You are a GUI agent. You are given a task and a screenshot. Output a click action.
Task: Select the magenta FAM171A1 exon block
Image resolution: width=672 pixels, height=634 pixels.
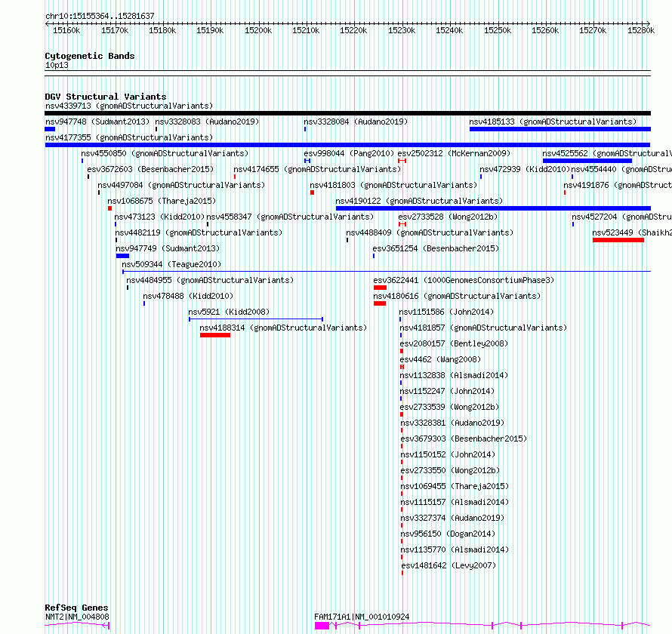(322, 626)
